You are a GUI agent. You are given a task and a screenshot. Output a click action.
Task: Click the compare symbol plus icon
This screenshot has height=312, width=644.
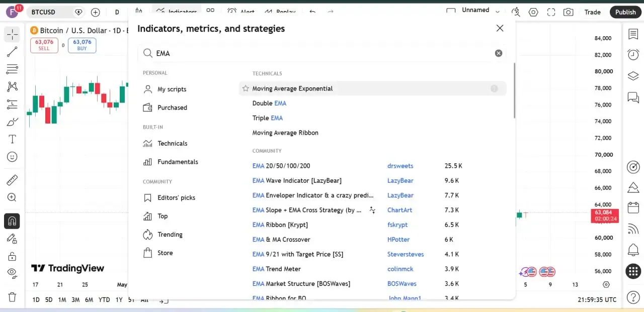coord(95,12)
